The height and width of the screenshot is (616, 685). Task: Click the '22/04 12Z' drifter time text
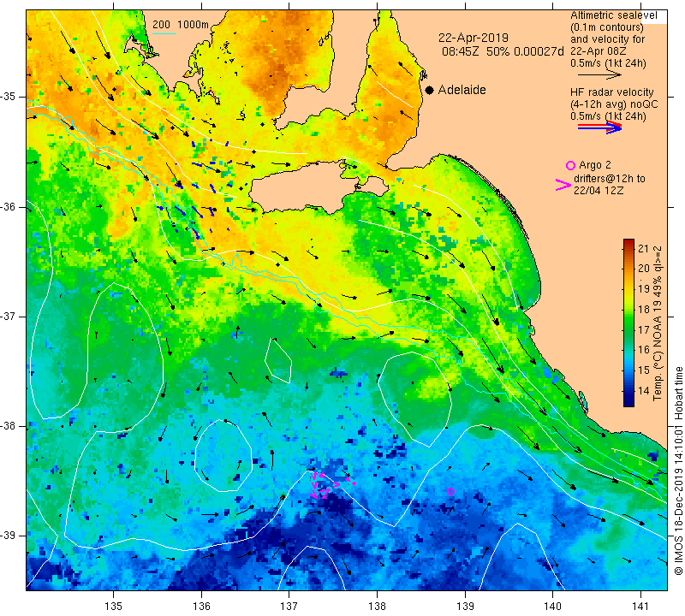[x=599, y=191]
